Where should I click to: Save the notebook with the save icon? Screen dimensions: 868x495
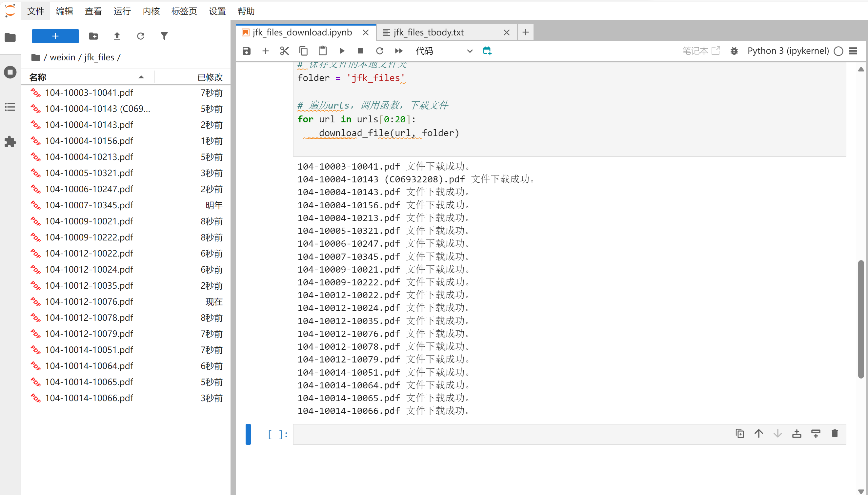[x=246, y=51]
